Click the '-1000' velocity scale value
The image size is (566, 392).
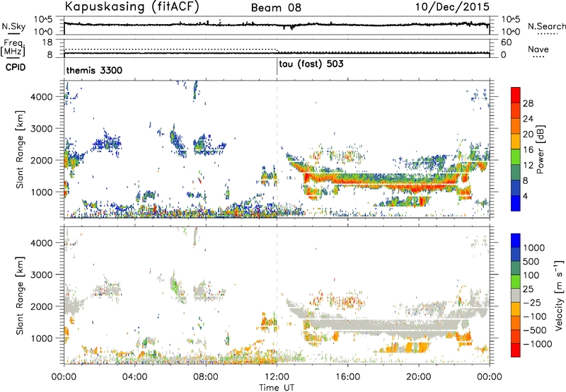tap(537, 344)
